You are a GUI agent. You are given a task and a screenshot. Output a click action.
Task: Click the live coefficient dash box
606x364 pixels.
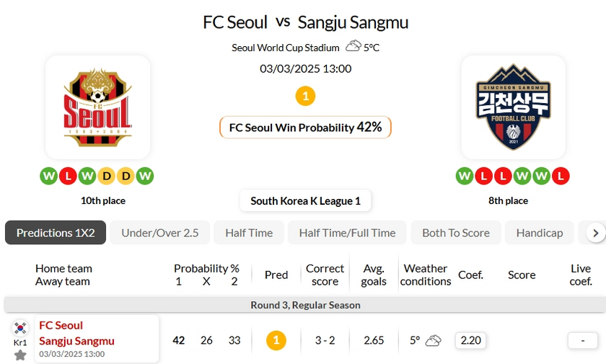click(581, 340)
